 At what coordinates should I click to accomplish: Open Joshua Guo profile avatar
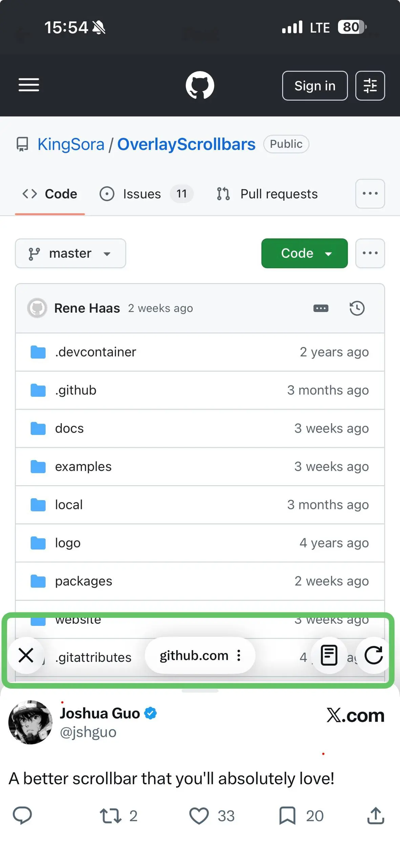pyautogui.click(x=30, y=722)
